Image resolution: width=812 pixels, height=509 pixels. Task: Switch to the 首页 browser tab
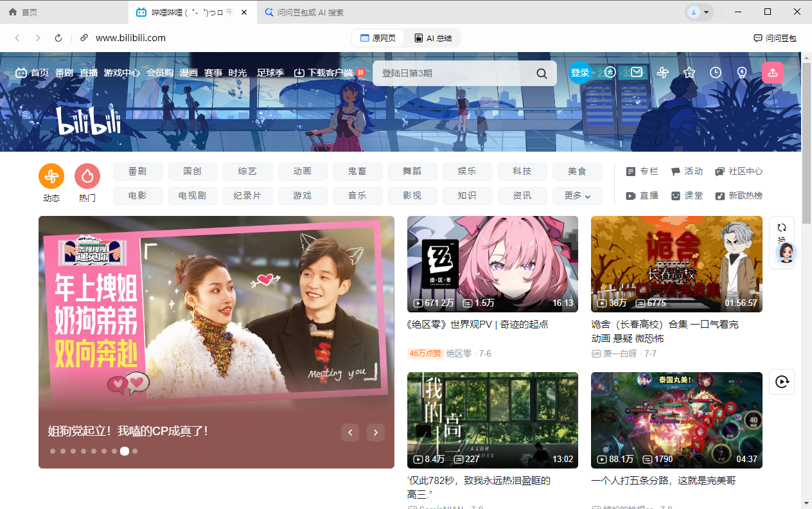64,12
